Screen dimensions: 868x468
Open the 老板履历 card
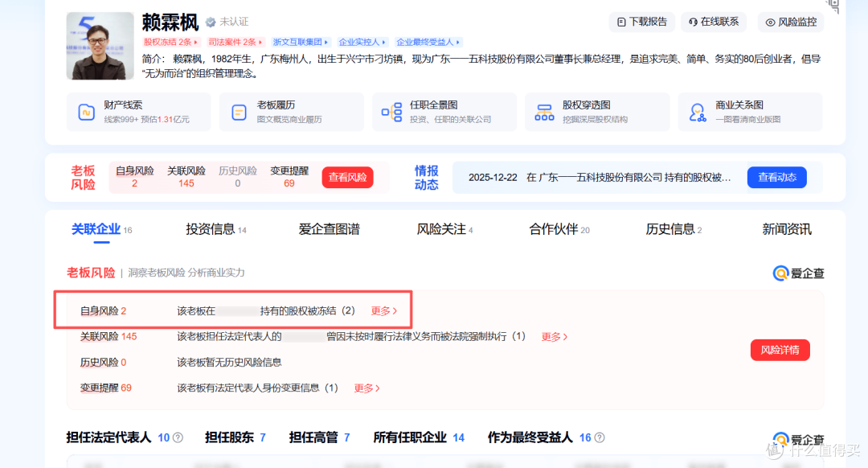coord(292,113)
